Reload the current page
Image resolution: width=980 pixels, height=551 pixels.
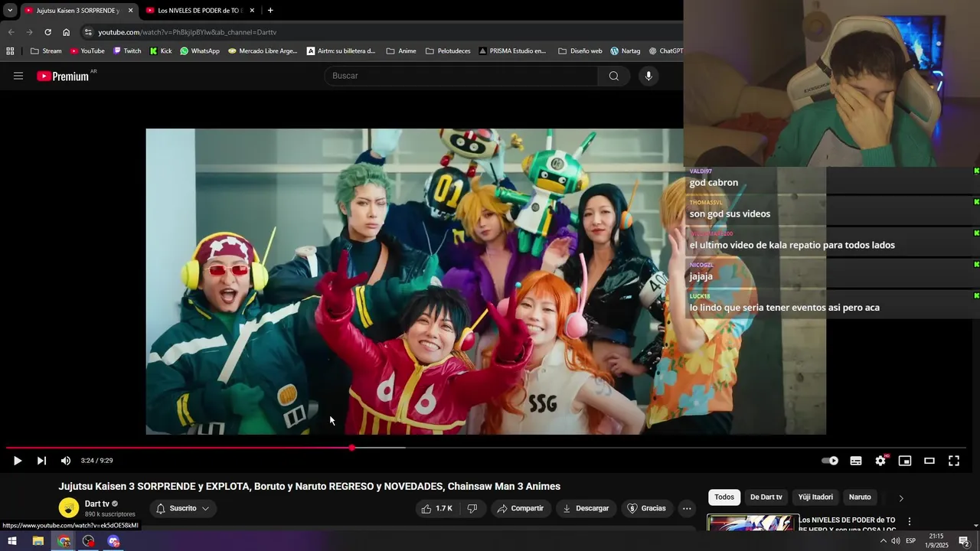coord(47,32)
